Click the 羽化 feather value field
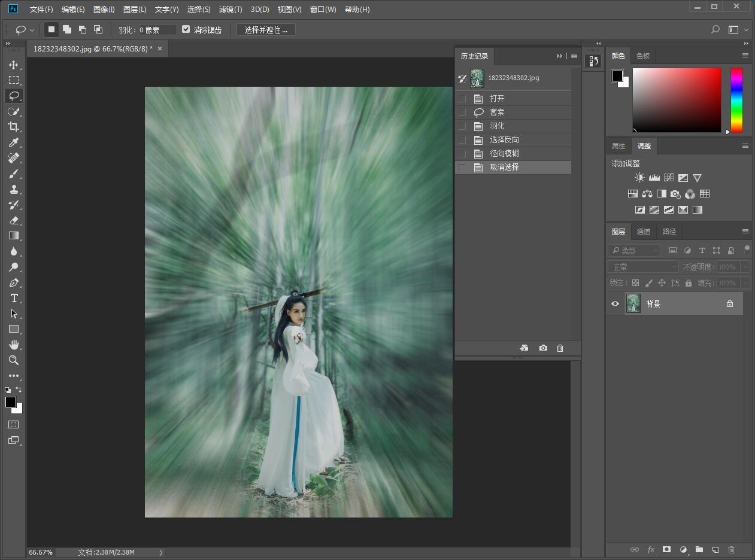The image size is (755, 560). pyautogui.click(x=157, y=29)
